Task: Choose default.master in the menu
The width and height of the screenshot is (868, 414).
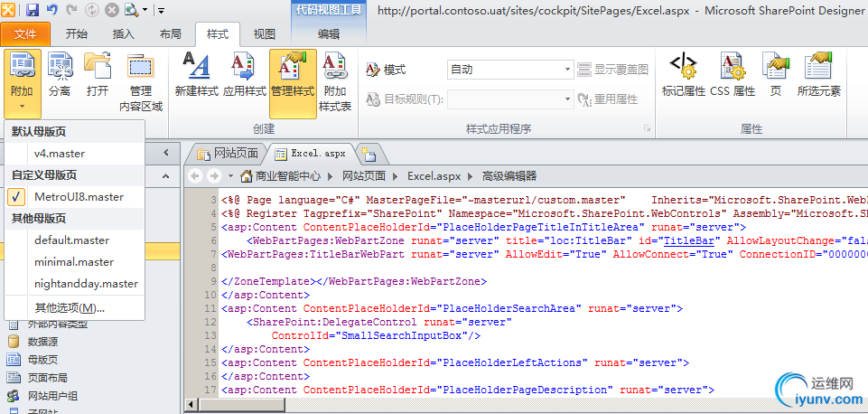Action: pyautogui.click(x=75, y=240)
